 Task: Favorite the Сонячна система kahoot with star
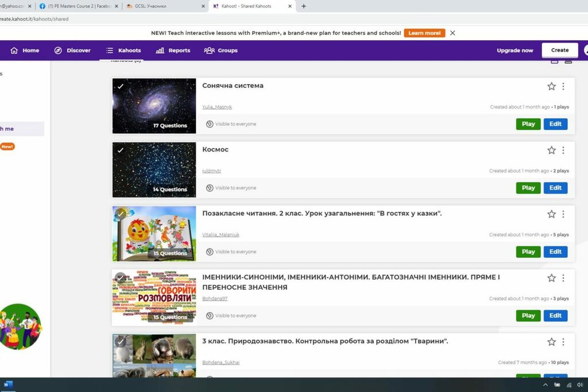tap(551, 87)
